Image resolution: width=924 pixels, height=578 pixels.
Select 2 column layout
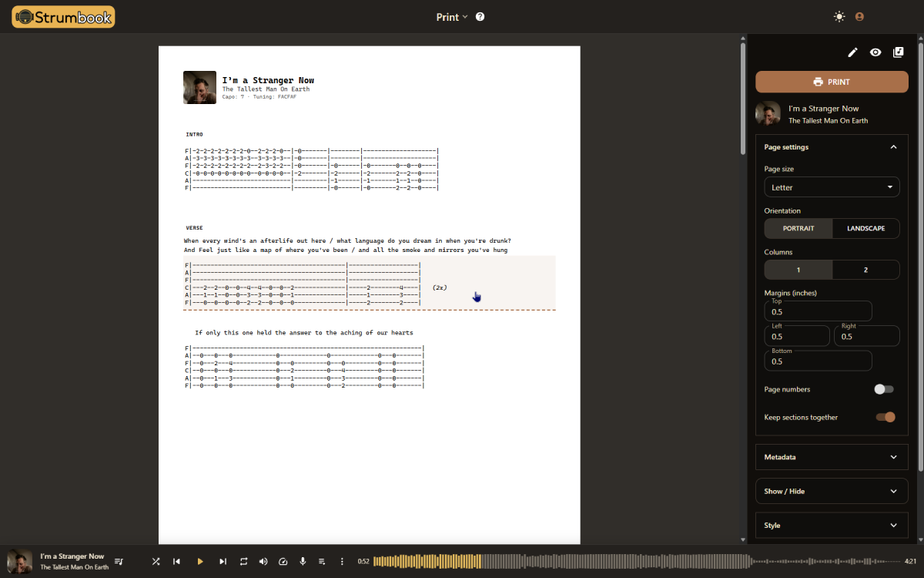pyautogui.click(x=865, y=270)
